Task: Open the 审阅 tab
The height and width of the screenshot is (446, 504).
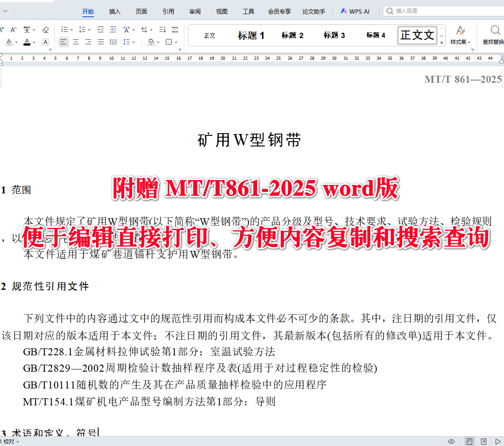Action: coord(195,12)
